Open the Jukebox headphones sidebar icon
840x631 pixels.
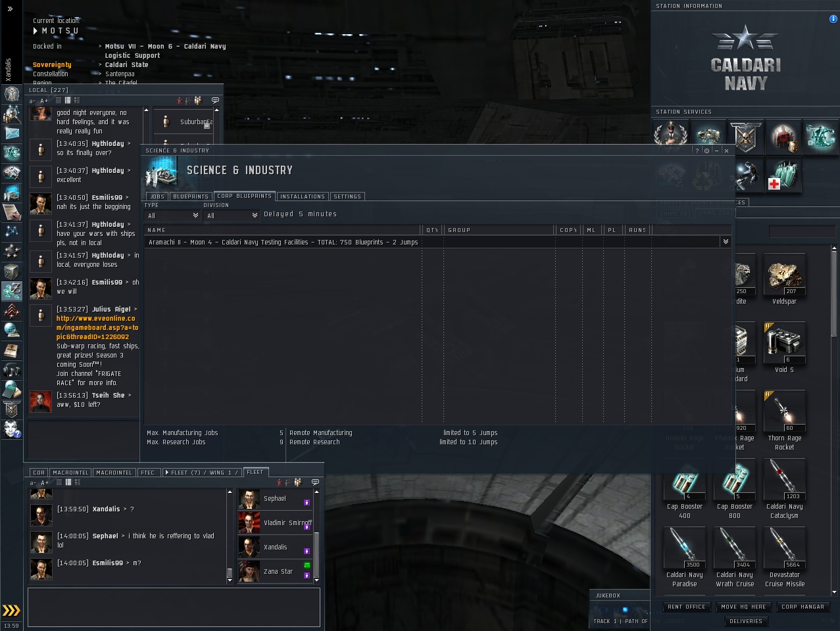(x=11, y=369)
